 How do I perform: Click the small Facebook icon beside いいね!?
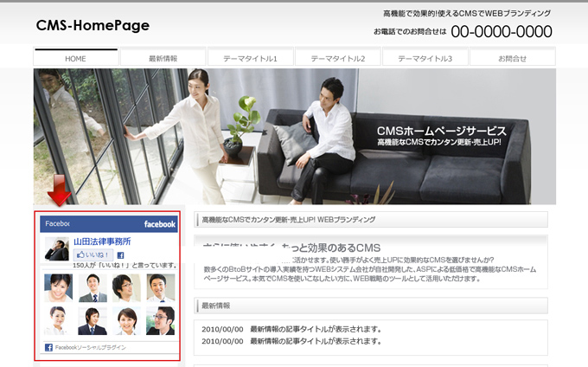pos(121,255)
